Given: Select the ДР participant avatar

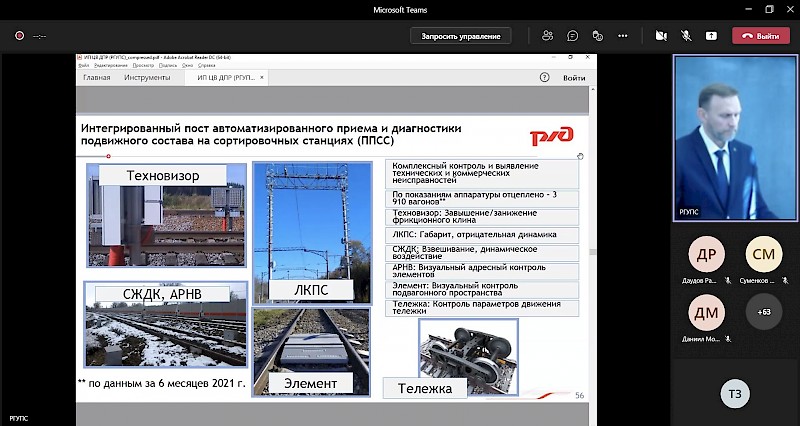Looking at the screenshot, I should [x=706, y=254].
